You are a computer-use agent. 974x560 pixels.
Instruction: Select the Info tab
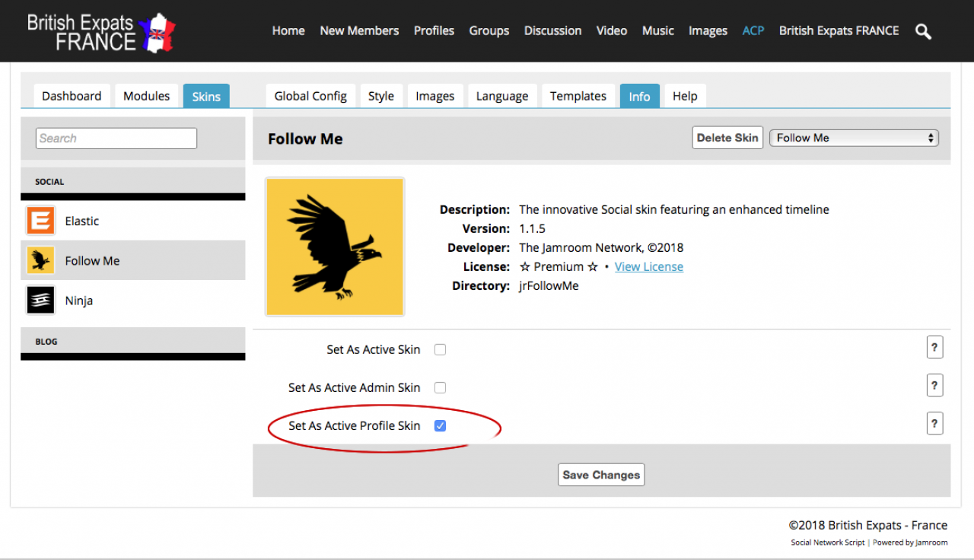point(640,96)
